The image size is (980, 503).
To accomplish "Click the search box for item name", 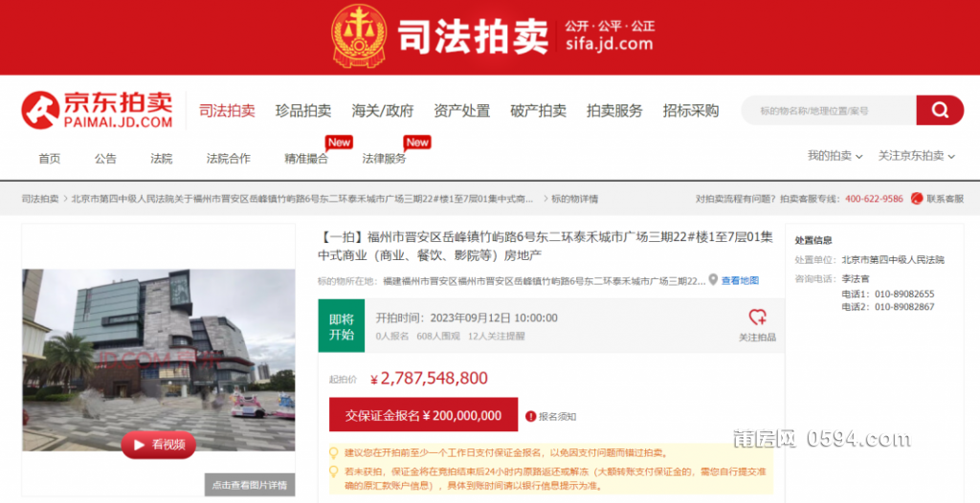I will click(829, 111).
